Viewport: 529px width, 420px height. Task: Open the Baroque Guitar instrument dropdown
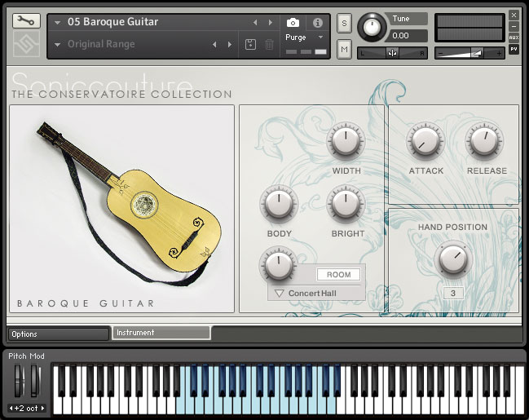click(57, 23)
